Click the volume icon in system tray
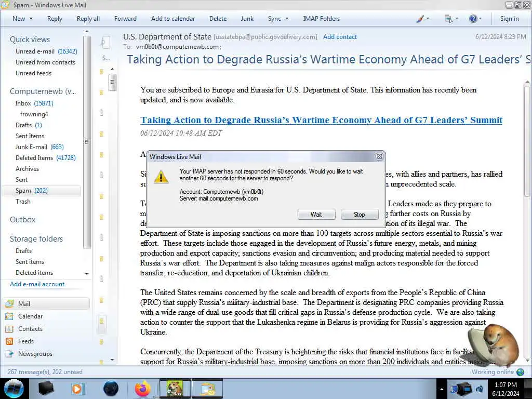532x399 pixels. pyautogui.click(x=480, y=389)
